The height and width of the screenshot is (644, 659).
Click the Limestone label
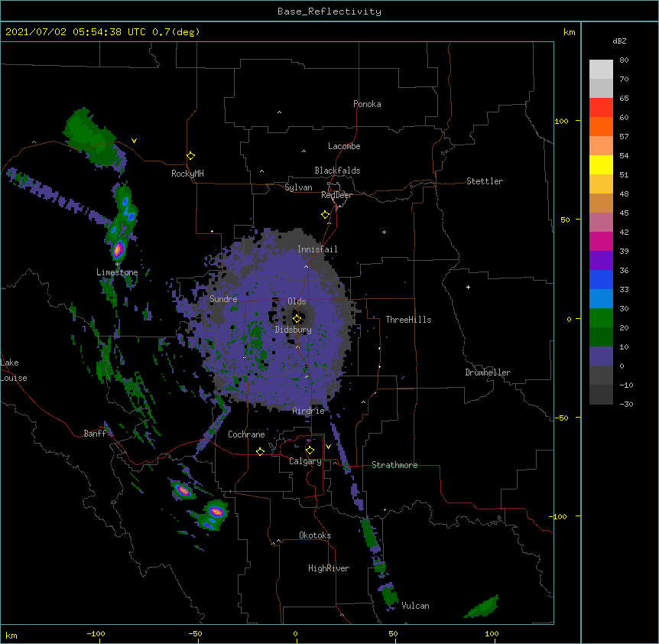pyautogui.click(x=117, y=272)
